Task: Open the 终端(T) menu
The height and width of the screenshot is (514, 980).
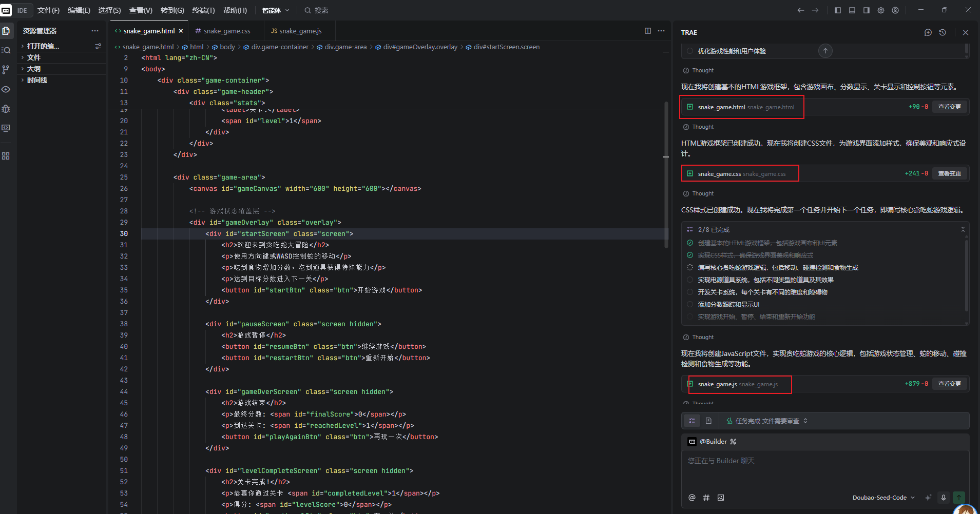Action: pos(203,10)
